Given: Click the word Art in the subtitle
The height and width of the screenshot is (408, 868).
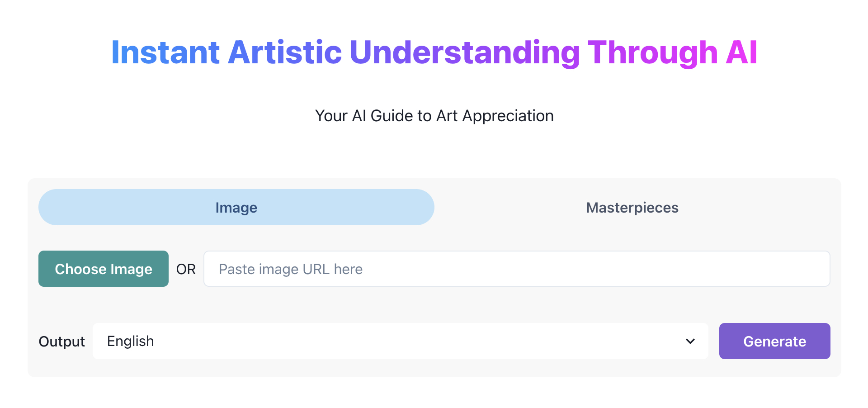Looking at the screenshot, I should pyautogui.click(x=447, y=116).
